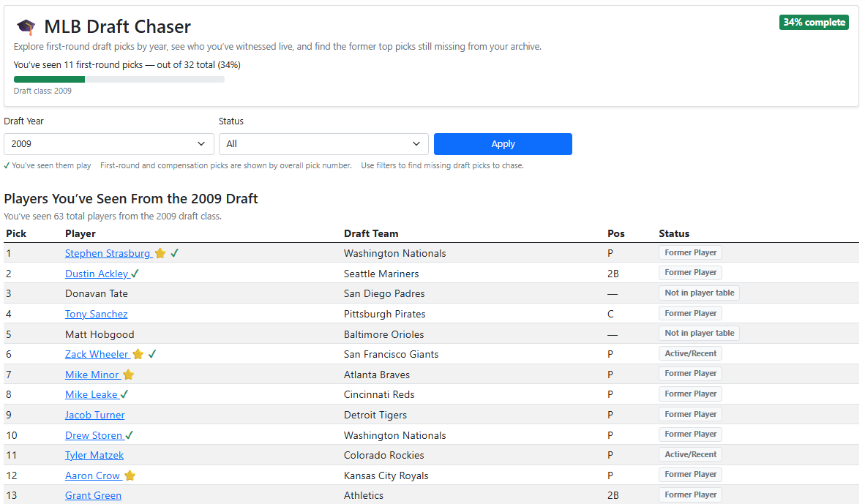Click the Apply button

(x=503, y=144)
